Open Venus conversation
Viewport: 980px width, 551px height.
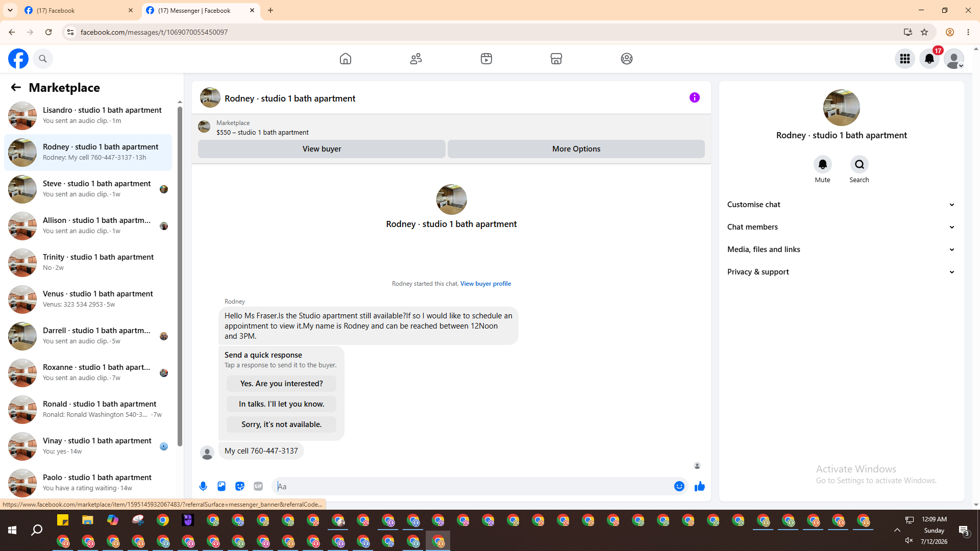click(x=88, y=299)
